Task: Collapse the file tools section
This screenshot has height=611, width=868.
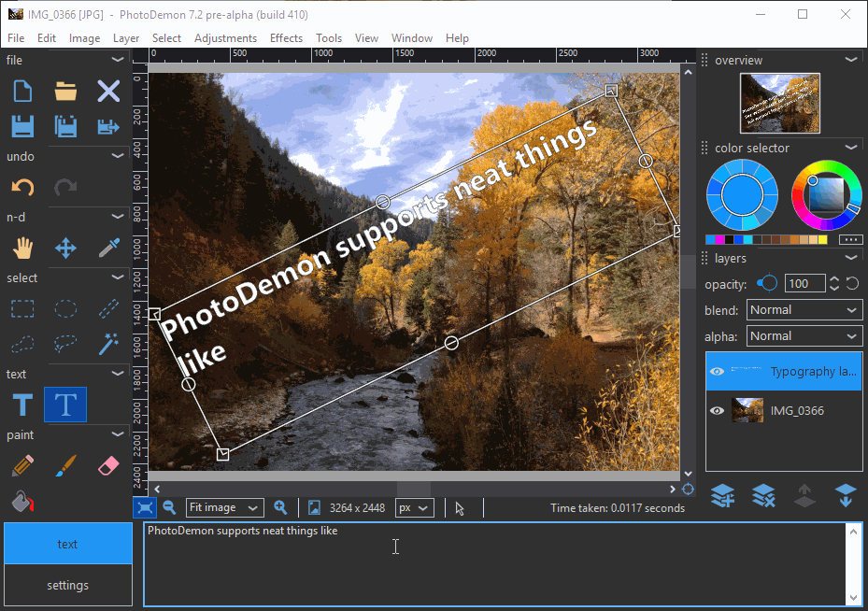Action: 118,59
